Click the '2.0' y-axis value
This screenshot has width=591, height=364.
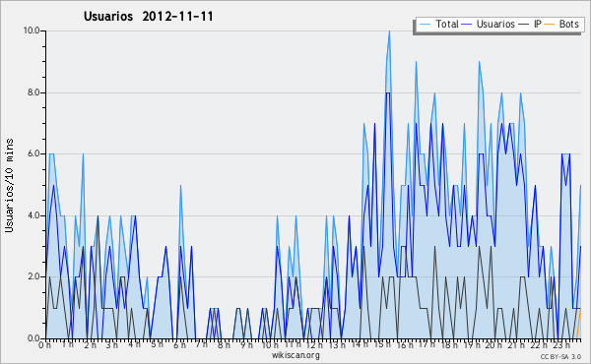[x=33, y=276]
